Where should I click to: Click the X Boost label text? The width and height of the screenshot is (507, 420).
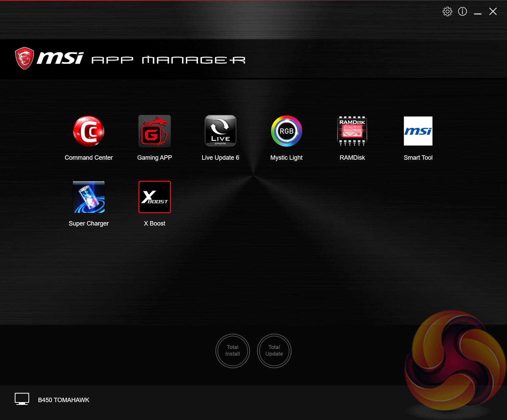154,224
